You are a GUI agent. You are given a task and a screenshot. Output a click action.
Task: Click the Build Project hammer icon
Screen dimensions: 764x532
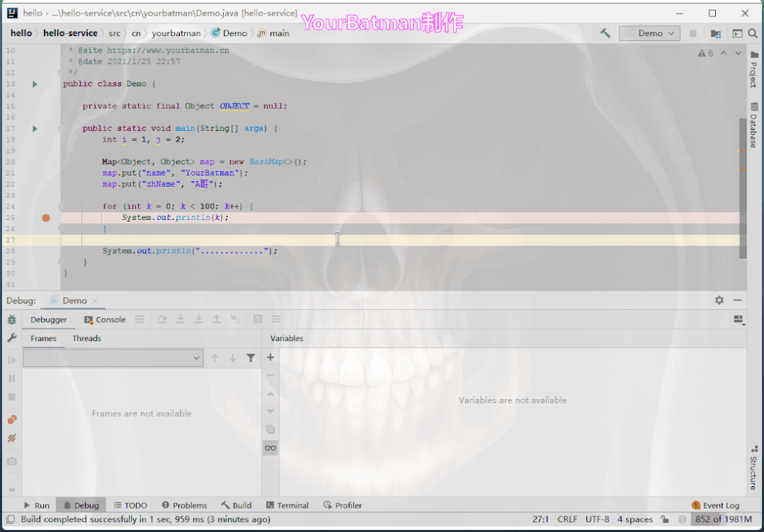point(605,33)
